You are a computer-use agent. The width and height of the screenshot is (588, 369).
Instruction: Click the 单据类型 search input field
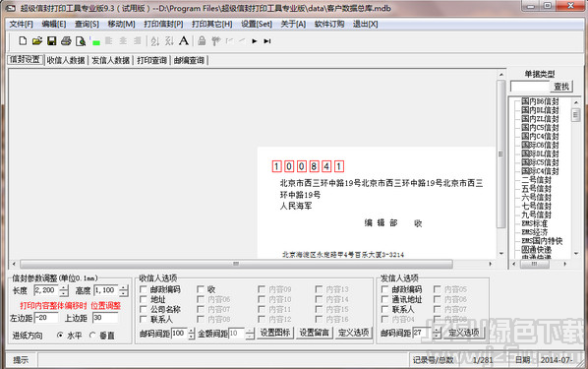pyautogui.click(x=530, y=87)
